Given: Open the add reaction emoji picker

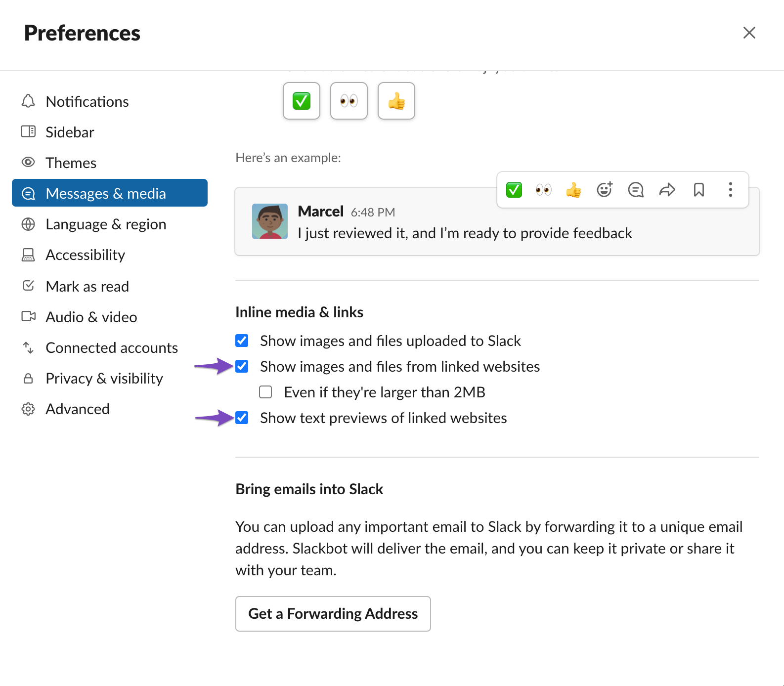Looking at the screenshot, I should click(x=605, y=189).
